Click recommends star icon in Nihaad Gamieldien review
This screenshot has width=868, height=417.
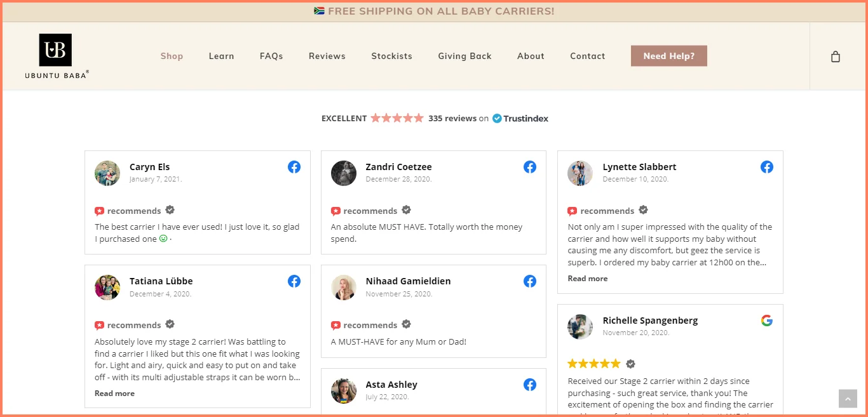tap(336, 326)
